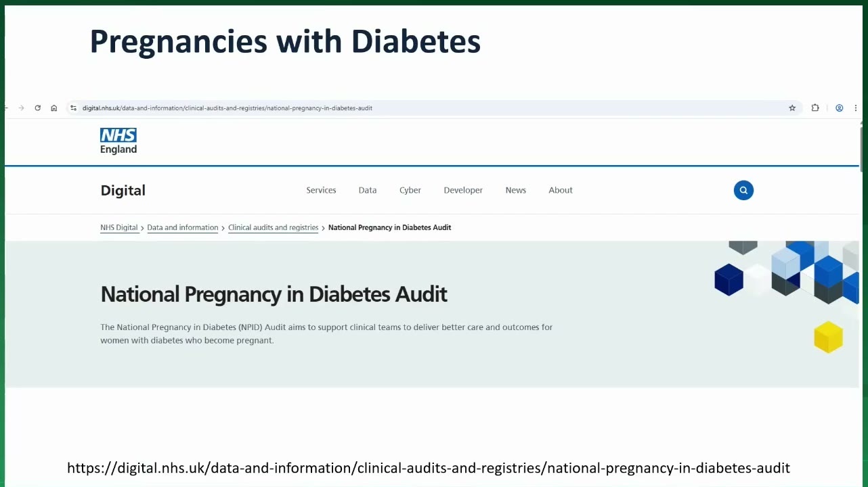Open the browser three-dot menu

coord(856,108)
